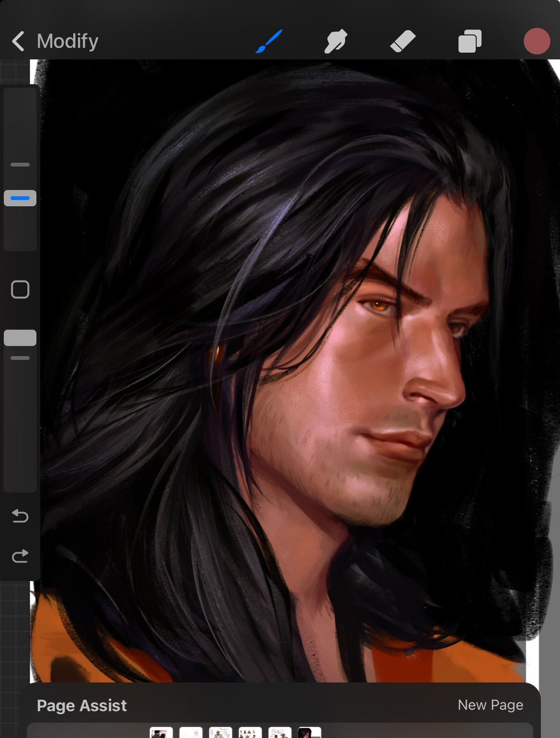Open the Layers panel

click(x=470, y=42)
